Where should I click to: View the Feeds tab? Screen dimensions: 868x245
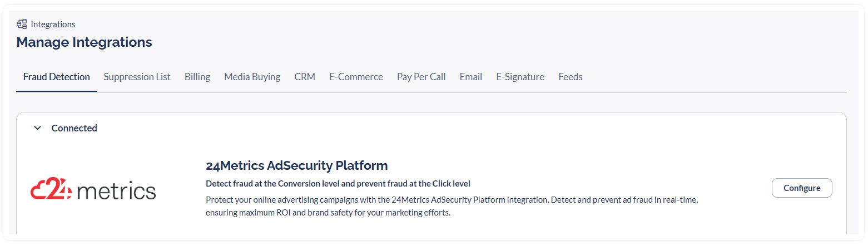tap(571, 77)
